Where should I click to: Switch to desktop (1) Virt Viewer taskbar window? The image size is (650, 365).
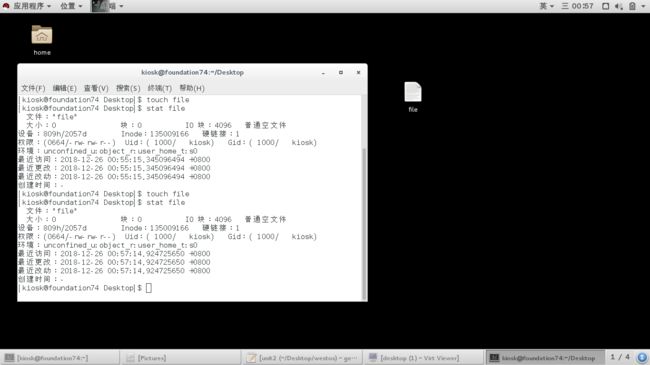point(424,358)
